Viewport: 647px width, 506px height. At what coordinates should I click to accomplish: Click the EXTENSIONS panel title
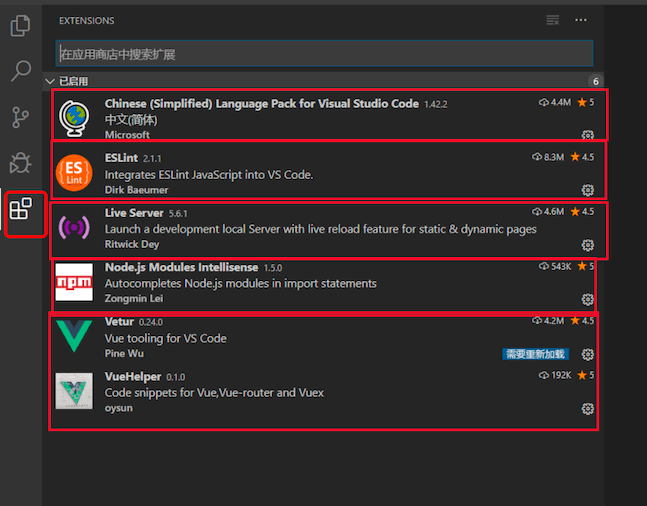tap(87, 21)
